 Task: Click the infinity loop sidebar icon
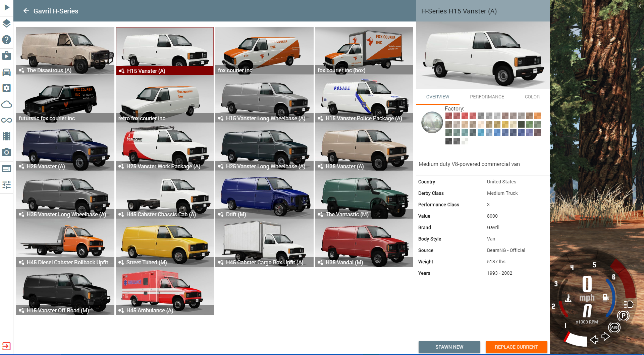[7, 120]
